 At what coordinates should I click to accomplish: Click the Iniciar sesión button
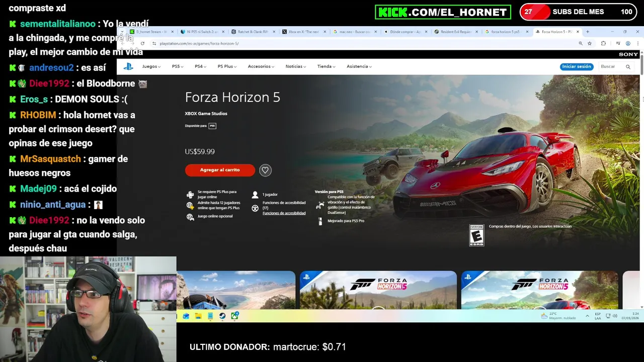point(577,66)
